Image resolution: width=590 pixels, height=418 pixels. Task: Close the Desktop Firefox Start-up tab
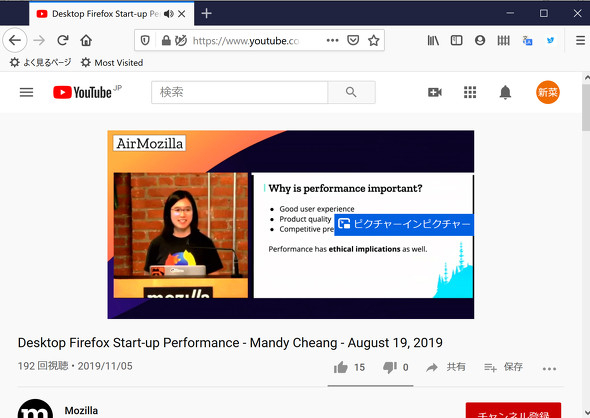pyautogui.click(x=181, y=14)
